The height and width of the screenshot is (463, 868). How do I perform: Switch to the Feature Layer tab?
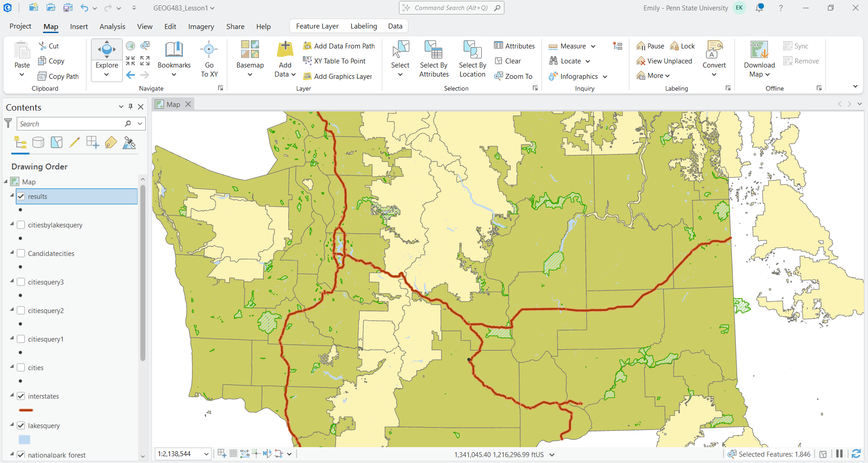click(317, 26)
